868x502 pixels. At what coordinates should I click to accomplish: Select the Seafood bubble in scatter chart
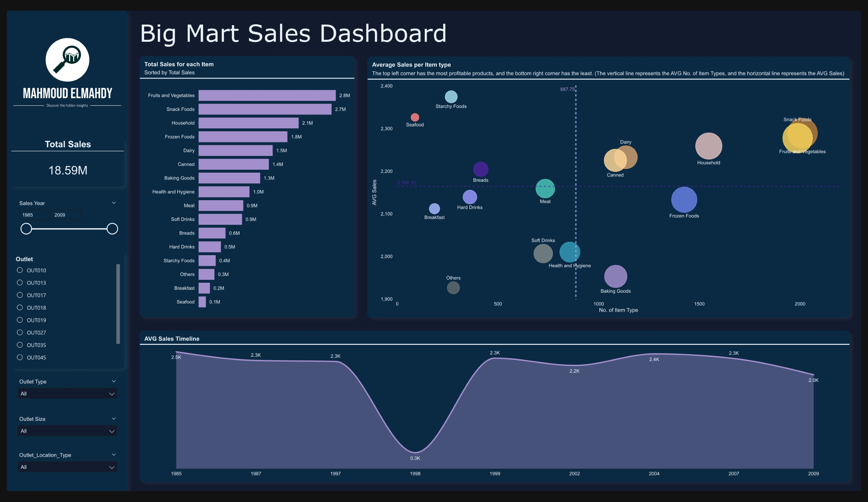click(414, 117)
